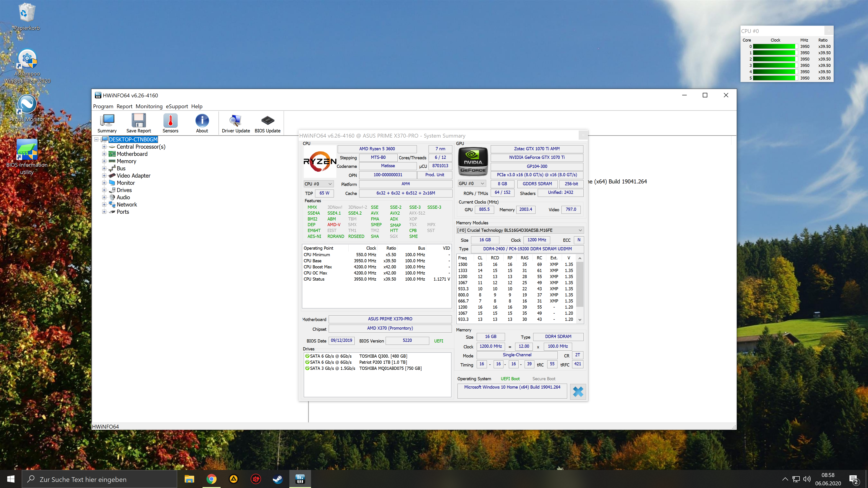Open Steam from the taskbar
Screen dimensions: 868x488
(x=278, y=479)
